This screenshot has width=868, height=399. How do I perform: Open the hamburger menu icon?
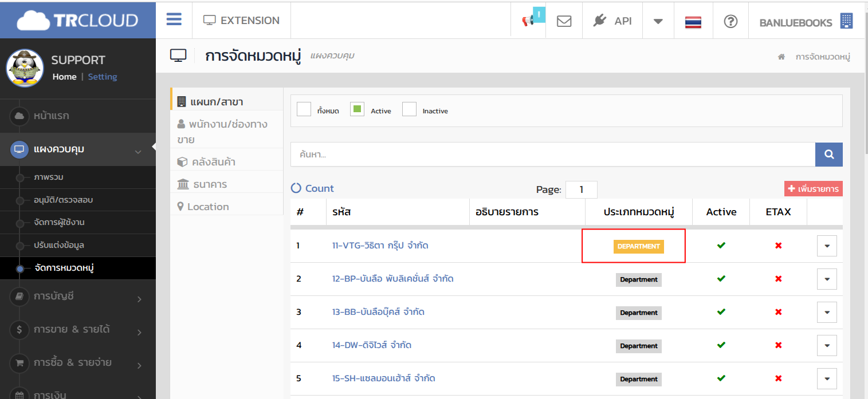pos(174,19)
